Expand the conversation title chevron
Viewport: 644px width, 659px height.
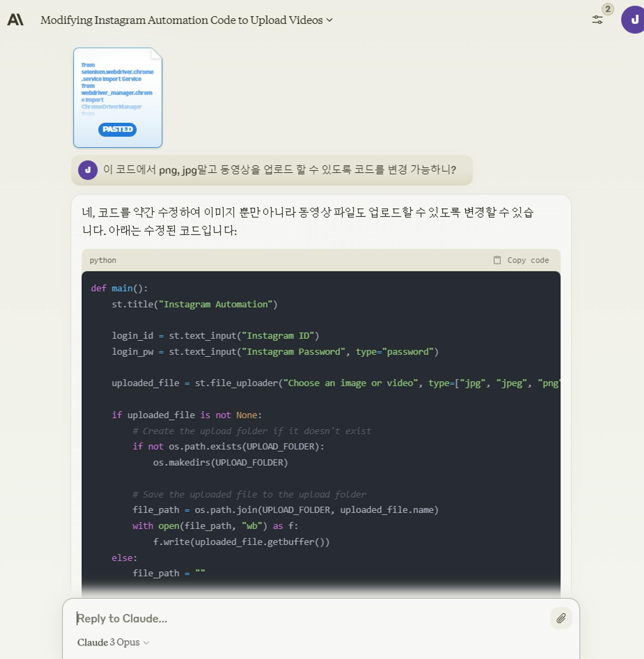pyautogui.click(x=329, y=20)
